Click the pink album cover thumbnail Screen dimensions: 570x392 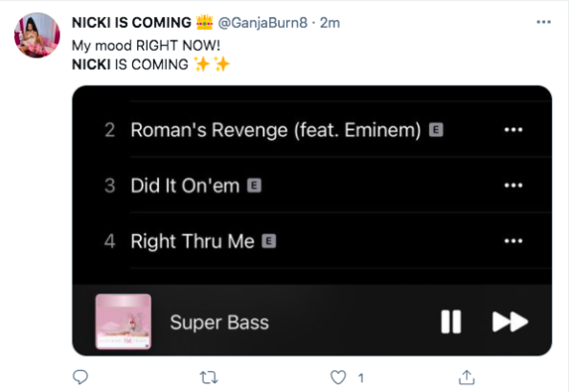point(124,321)
